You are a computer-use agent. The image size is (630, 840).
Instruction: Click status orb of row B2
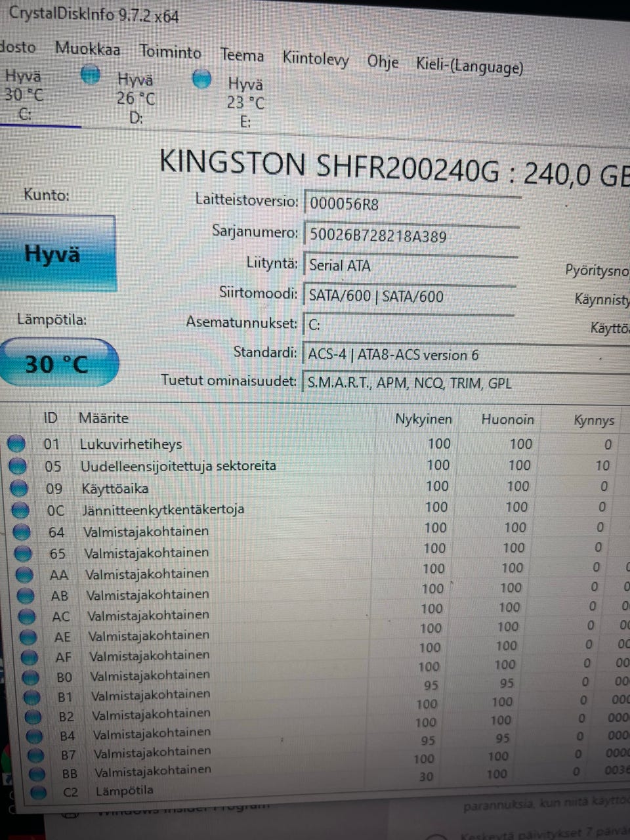tap(33, 717)
